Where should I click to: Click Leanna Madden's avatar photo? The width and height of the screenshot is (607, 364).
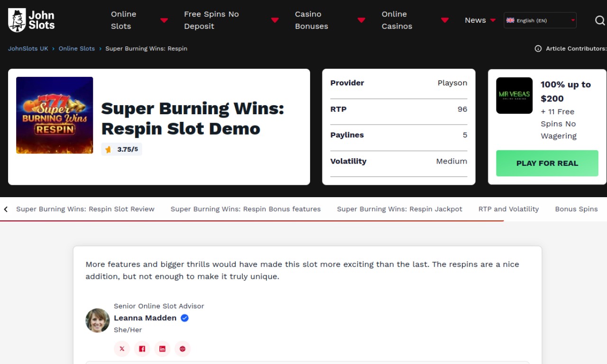[98, 320]
